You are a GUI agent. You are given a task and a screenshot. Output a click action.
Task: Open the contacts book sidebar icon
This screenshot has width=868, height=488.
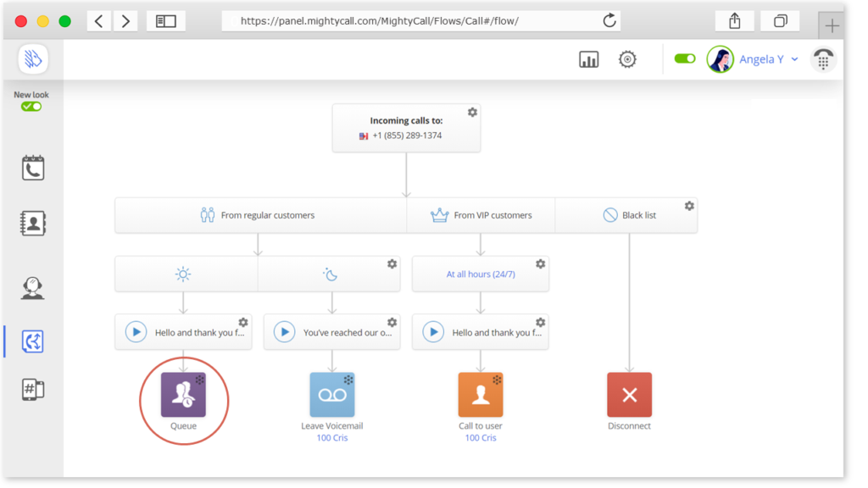[x=33, y=223]
